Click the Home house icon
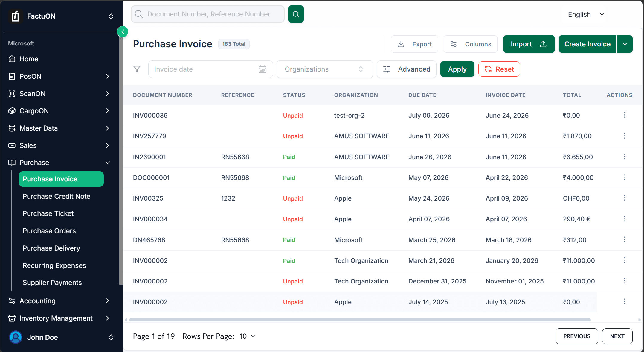Viewport: 644px width, 352px height. (x=12, y=59)
